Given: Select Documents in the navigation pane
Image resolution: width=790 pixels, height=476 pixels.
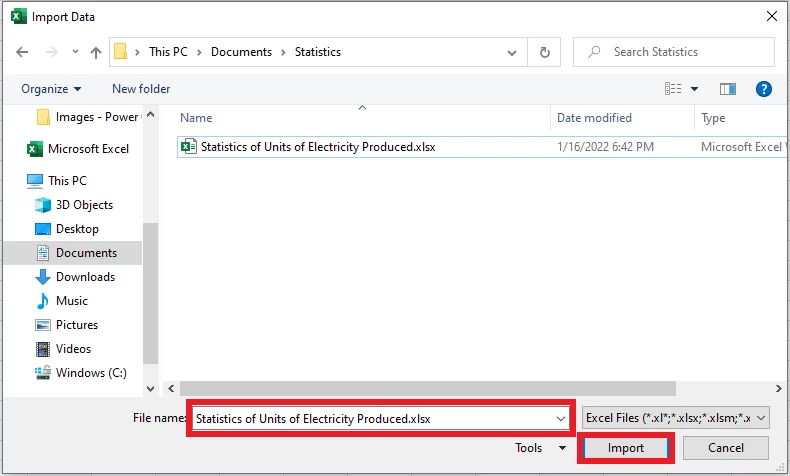Looking at the screenshot, I should click(73, 253).
